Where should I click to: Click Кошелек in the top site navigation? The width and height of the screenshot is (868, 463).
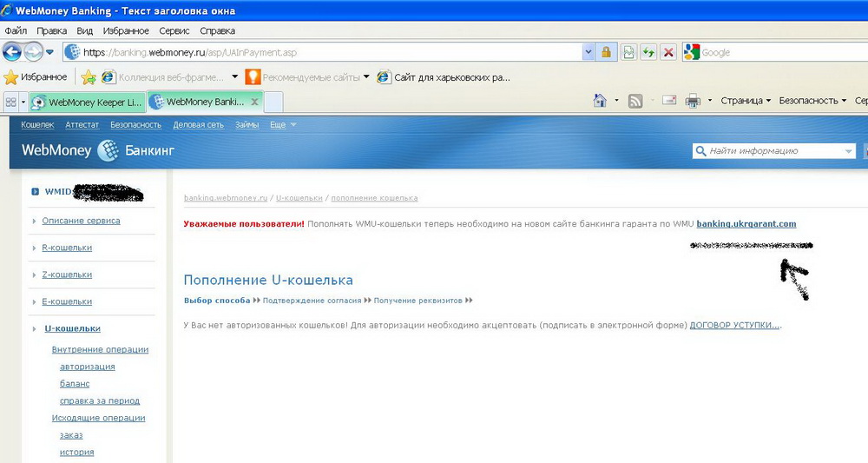37,124
